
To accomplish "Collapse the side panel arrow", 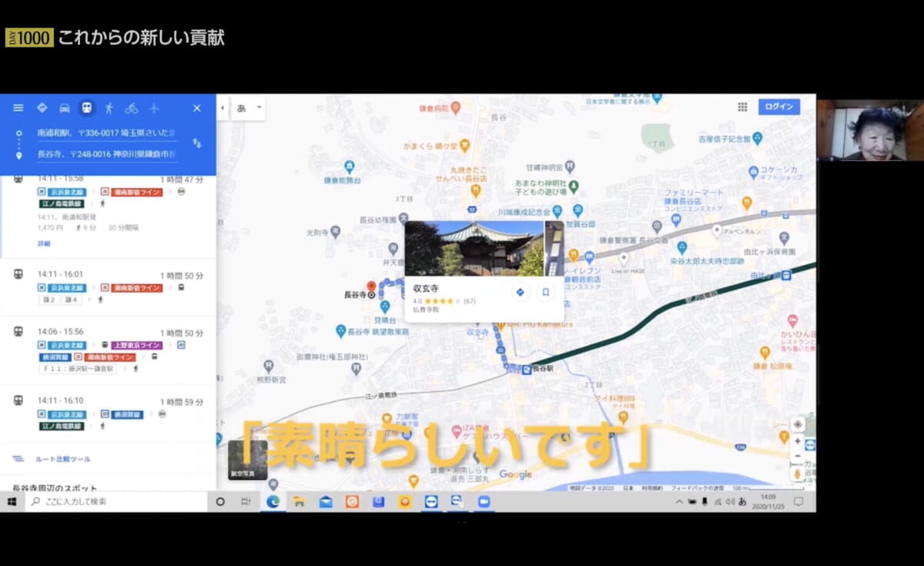I will (x=223, y=108).
